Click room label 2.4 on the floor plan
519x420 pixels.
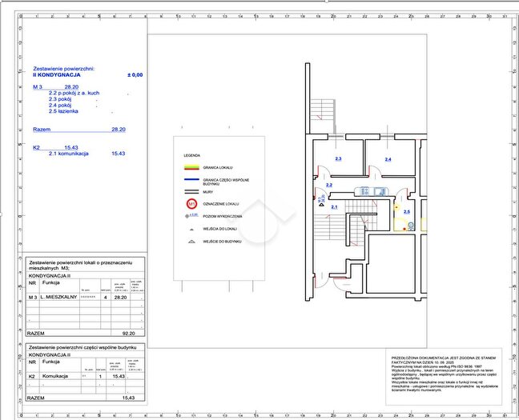[x=388, y=159]
